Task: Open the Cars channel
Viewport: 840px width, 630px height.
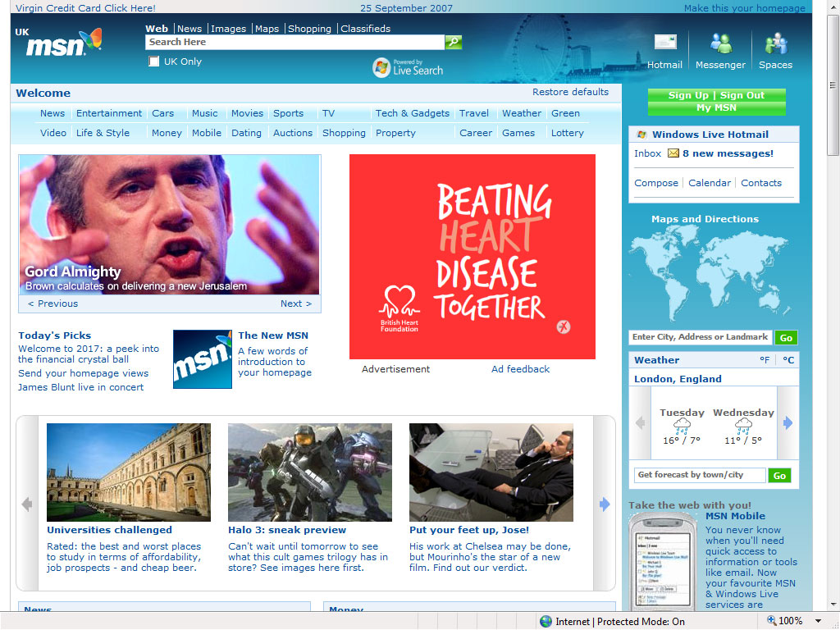Action: [x=163, y=113]
